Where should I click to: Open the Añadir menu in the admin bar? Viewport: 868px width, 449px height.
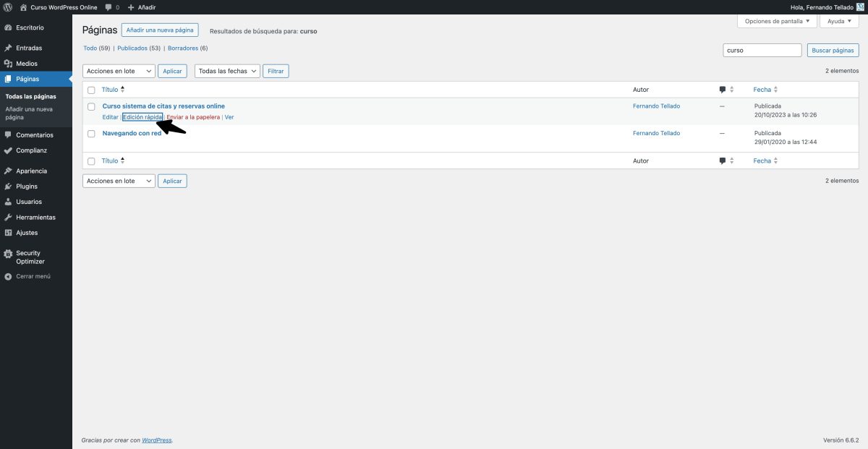coord(142,7)
